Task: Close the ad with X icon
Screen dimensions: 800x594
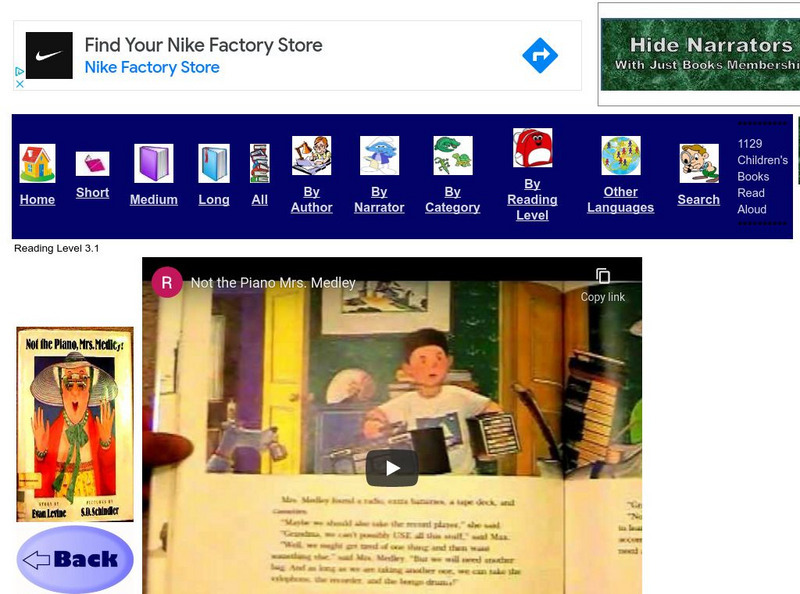Action: point(19,84)
